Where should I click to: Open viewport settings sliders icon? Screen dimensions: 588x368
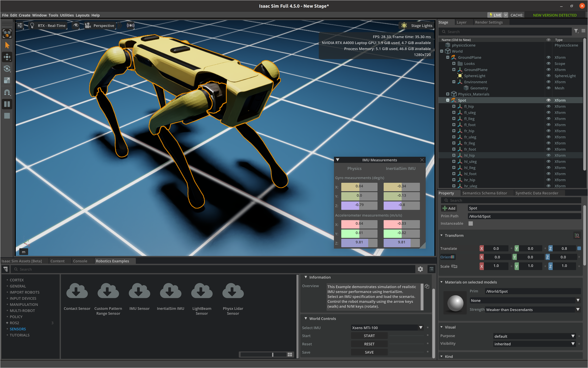click(20, 25)
